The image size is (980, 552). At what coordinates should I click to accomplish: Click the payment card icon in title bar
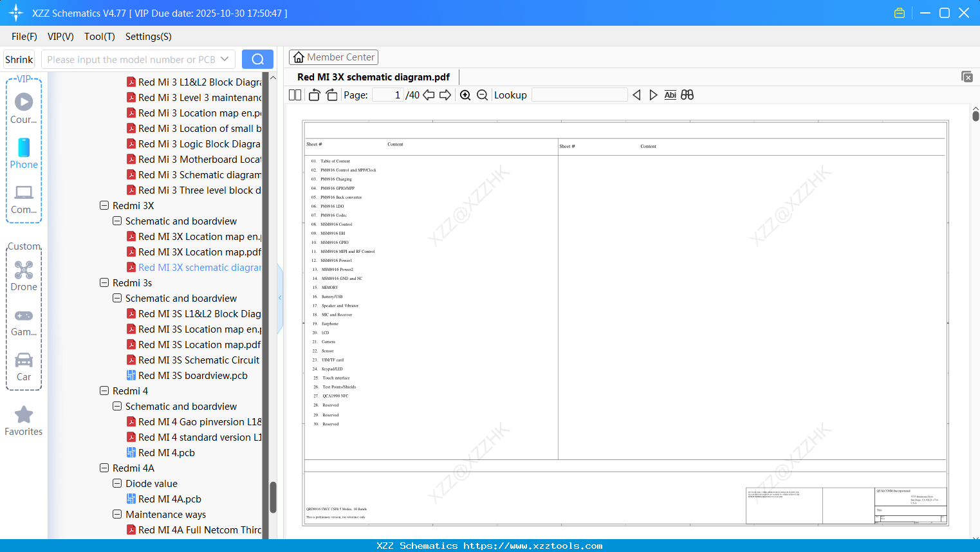[x=899, y=12]
